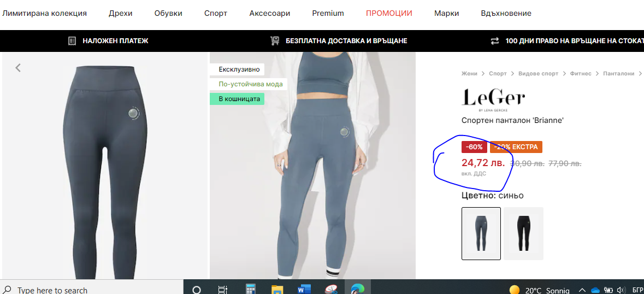Open Snipping Tool from the taskbar
Screen dimensions: 644x294
tap(330, 290)
